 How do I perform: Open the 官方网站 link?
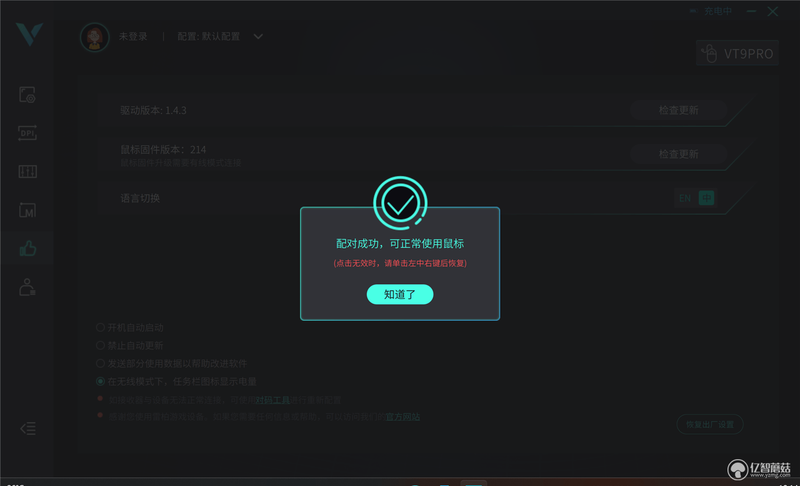402,417
